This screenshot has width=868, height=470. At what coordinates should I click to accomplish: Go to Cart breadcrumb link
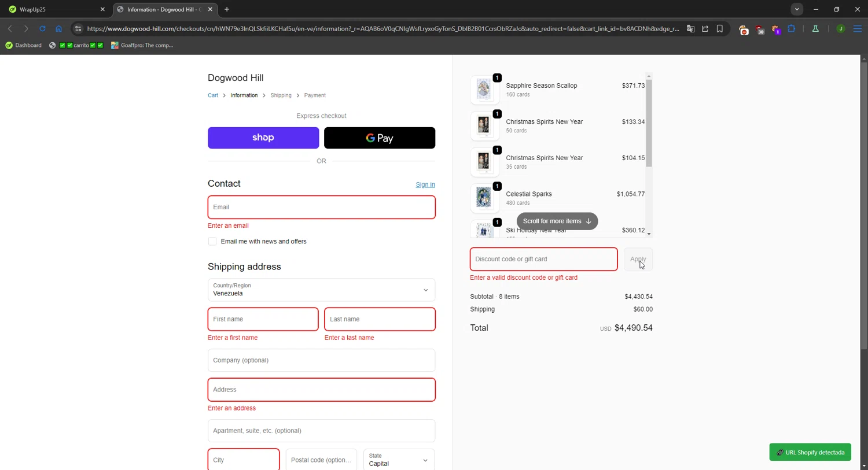[x=213, y=95]
